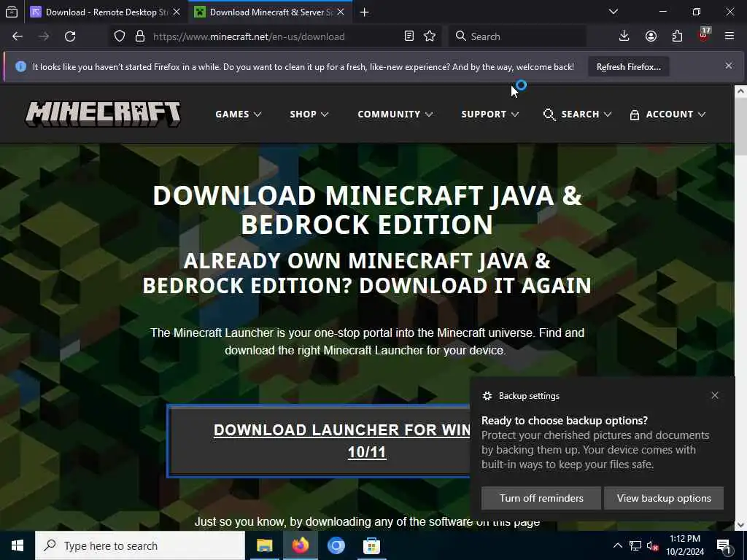The image size is (747, 560).
Task: Click the address bar URL
Action: click(x=249, y=36)
